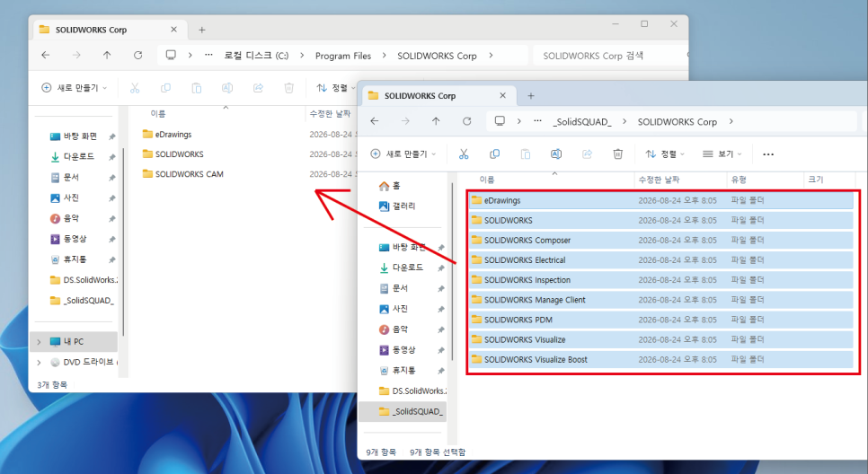The width and height of the screenshot is (868, 474).
Task: Click Share icon in front window toolbar
Action: 588,154
